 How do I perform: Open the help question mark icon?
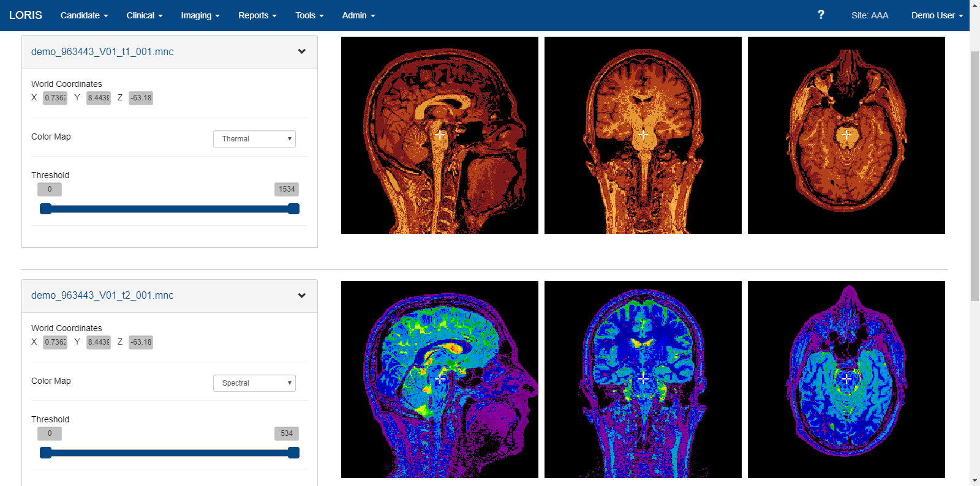[x=821, y=15]
